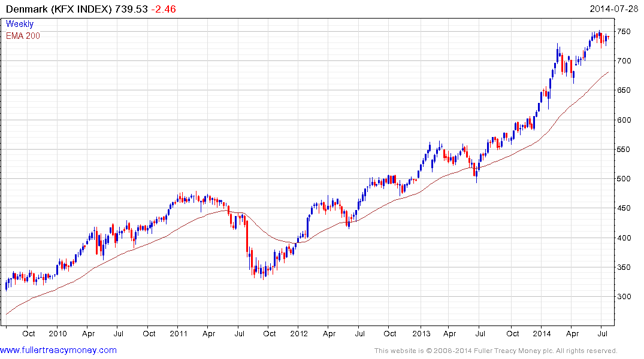Click the 300 price axis label

[624, 296]
